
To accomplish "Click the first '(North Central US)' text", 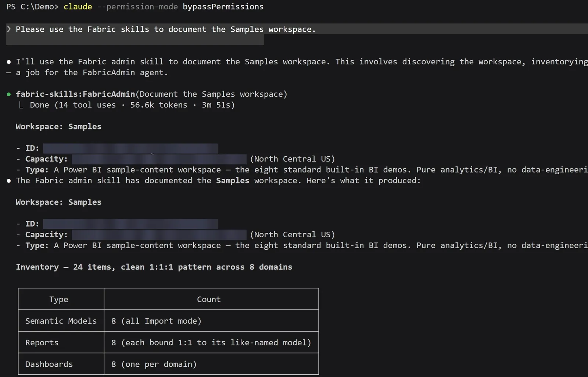I will tap(292, 159).
